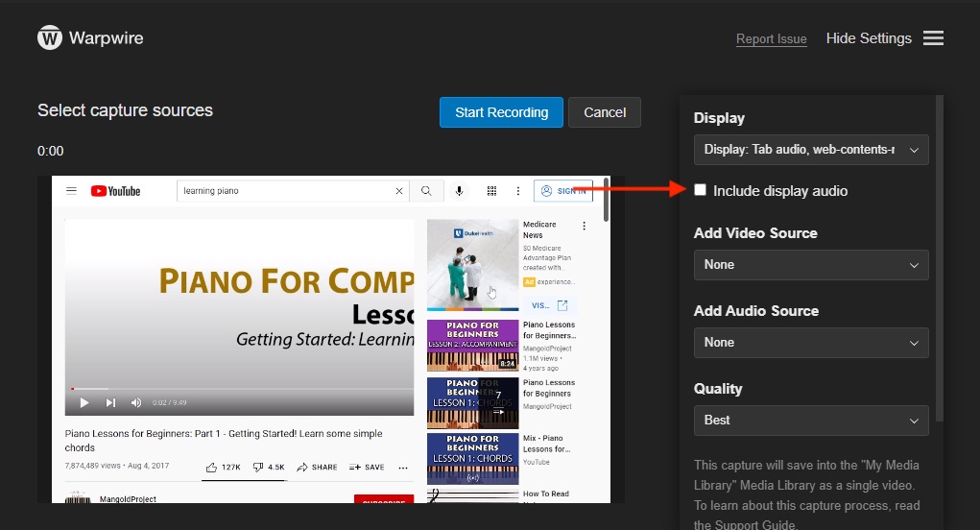Viewport: 980px width, 530px height.
Task: Click the Select capture sources heading
Action: click(x=125, y=110)
